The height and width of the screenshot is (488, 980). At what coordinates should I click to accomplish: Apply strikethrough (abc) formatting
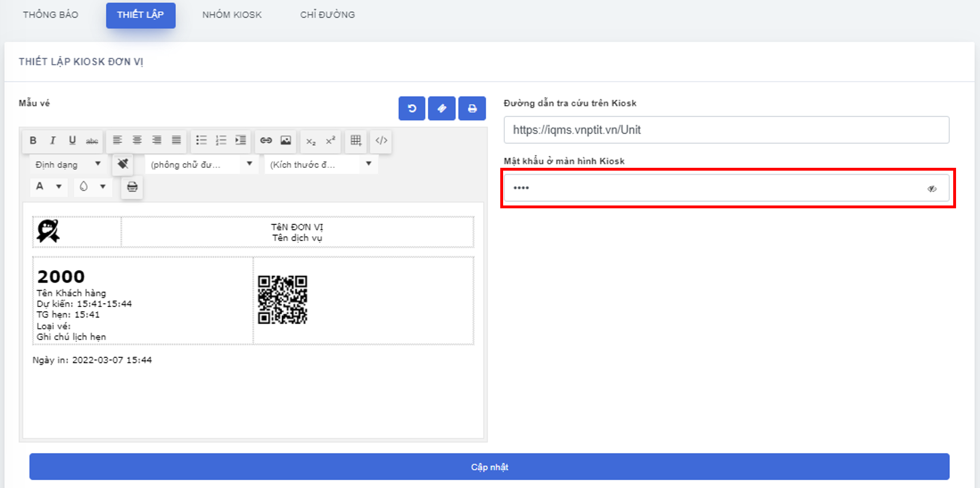pyautogui.click(x=92, y=140)
